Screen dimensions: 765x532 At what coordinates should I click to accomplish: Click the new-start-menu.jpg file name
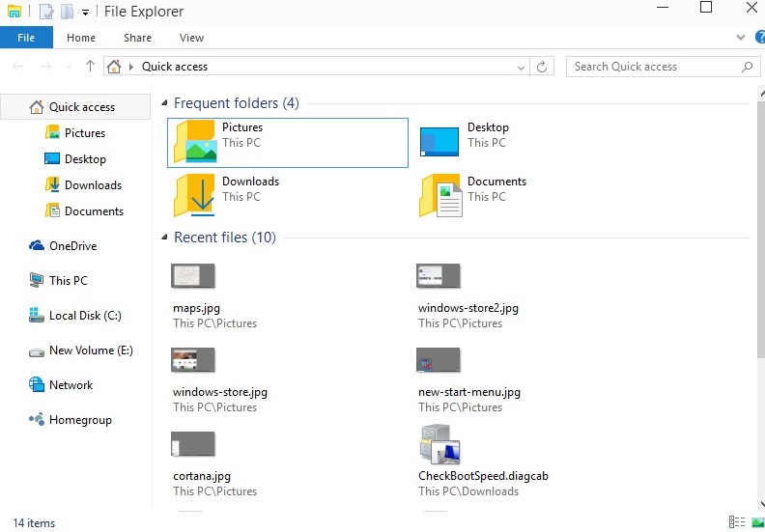(x=469, y=392)
